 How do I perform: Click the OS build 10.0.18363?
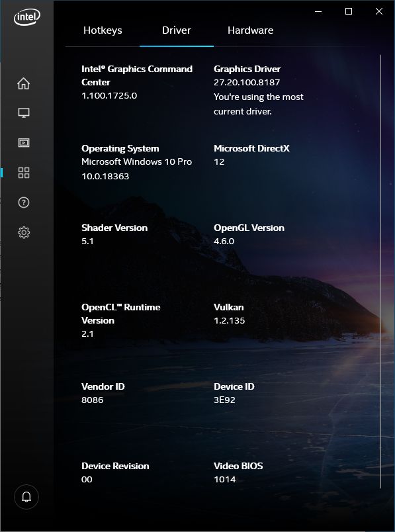(105, 177)
